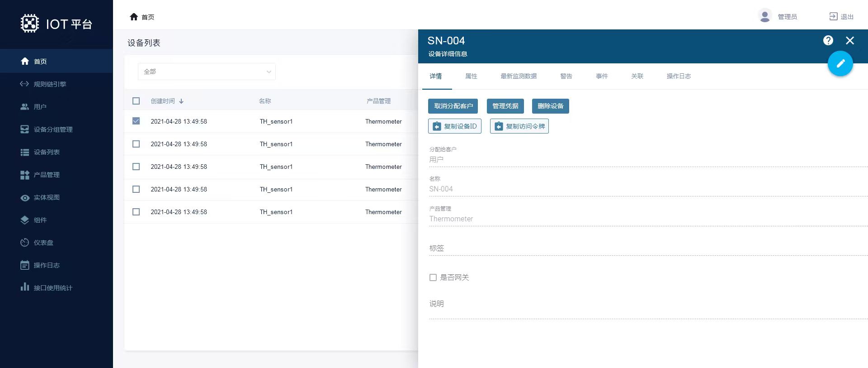868x368 pixels.
Task: Open API usage statistics bar chart icon
Action: pyautogui.click(x=24, y=287)
